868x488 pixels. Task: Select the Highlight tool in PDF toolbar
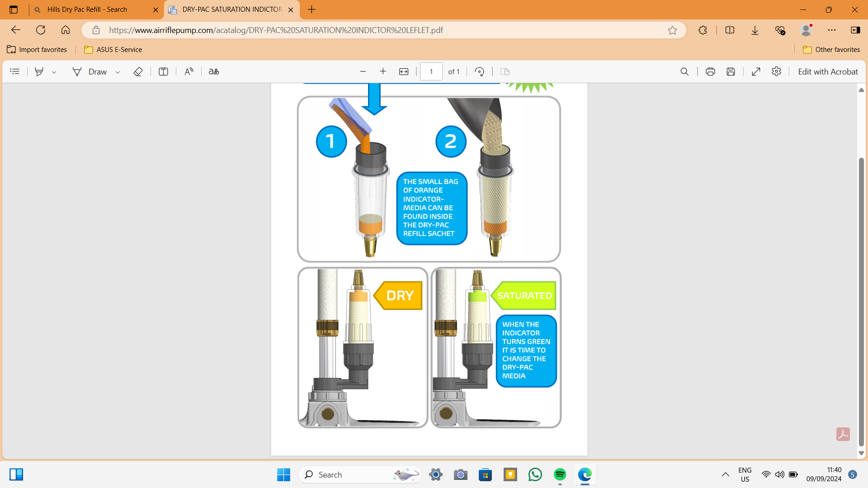pyautogui.click(x=39, y=71)
